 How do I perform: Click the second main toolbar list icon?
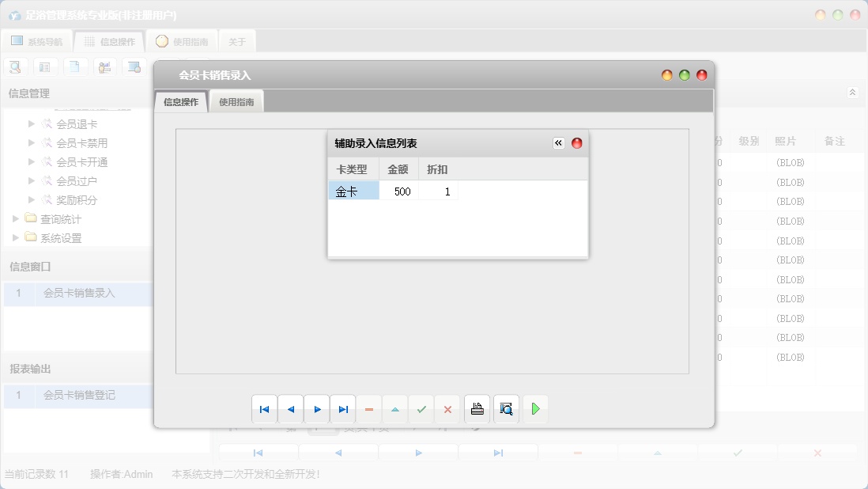[45, 67]
